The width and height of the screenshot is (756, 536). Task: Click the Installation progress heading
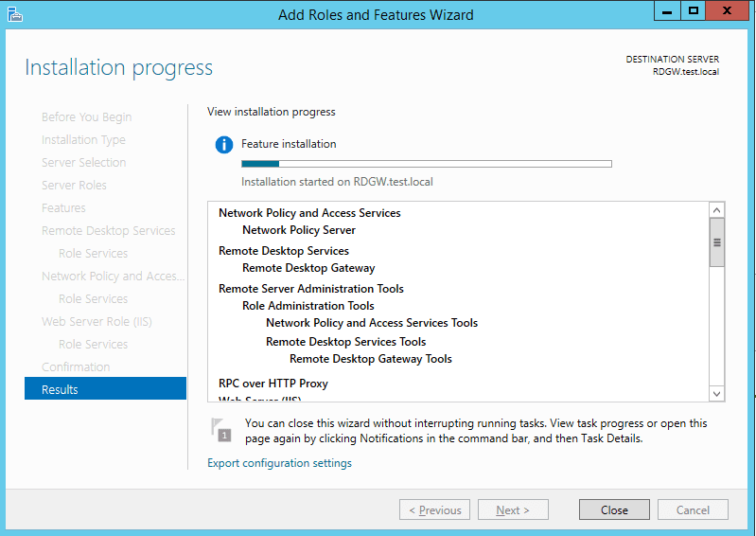[118, 68]
